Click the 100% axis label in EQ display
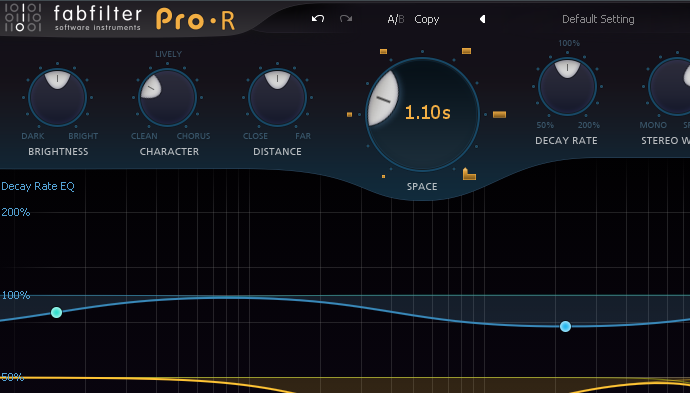690x393 pixels. click(16, 295)
